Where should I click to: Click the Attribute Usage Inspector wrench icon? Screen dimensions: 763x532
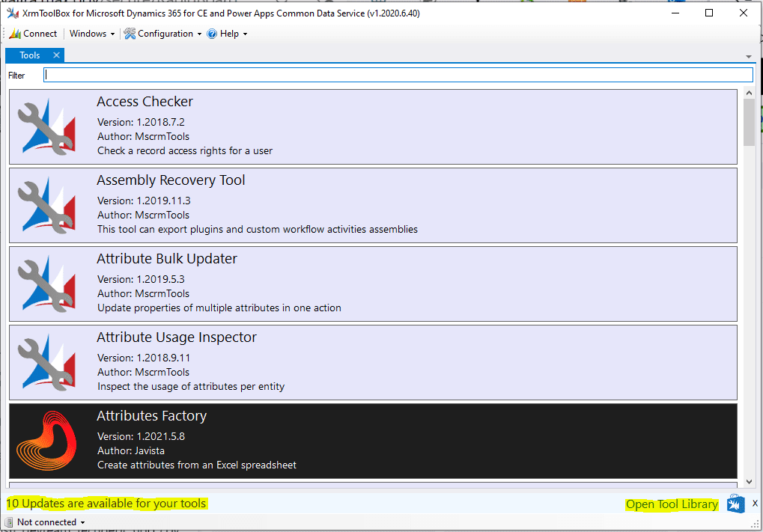47,362
